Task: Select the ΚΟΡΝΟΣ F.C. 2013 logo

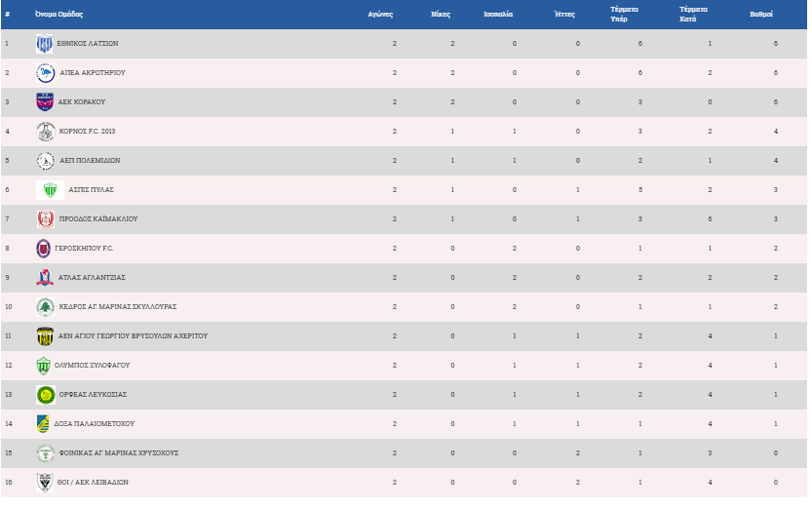Action: click(46, 132)
